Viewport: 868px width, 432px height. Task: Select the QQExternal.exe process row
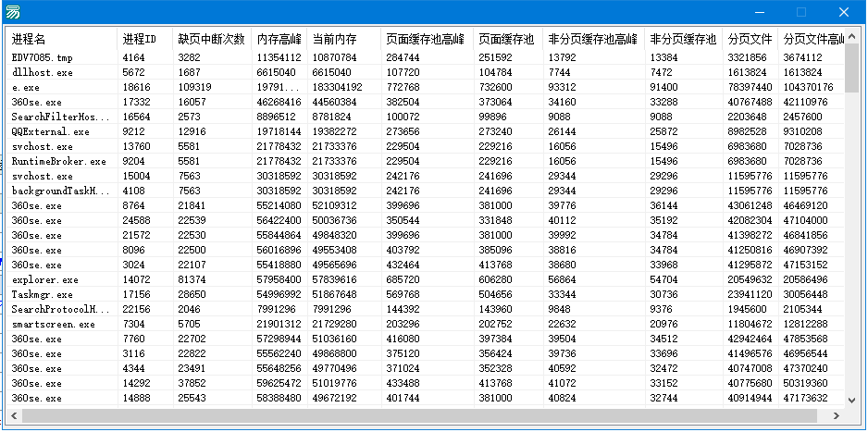tap(425, 131)
